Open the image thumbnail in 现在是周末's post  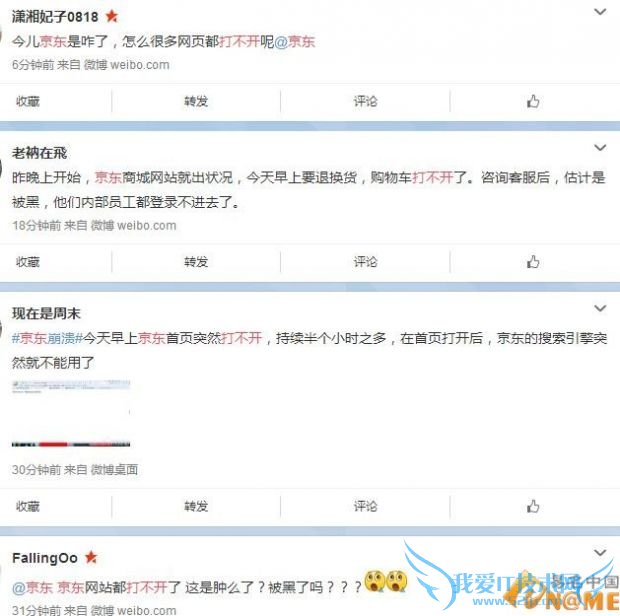[x=71, y=414]
